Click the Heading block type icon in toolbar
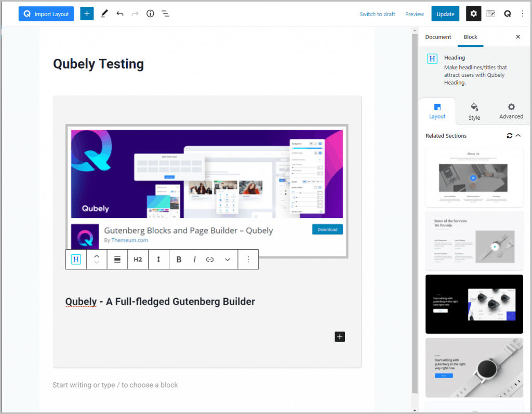532x414 pixels. pos(76,260)
